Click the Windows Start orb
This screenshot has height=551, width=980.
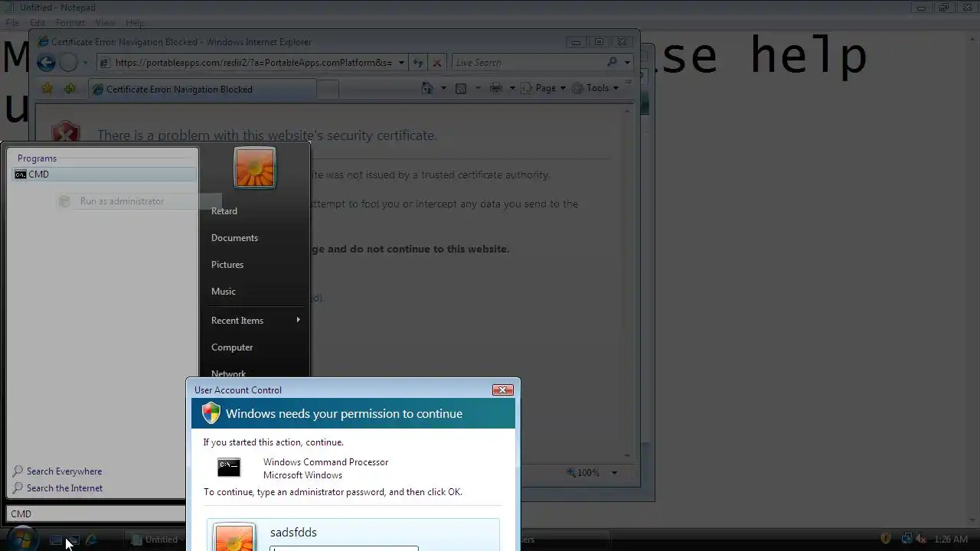pos(21,538)
